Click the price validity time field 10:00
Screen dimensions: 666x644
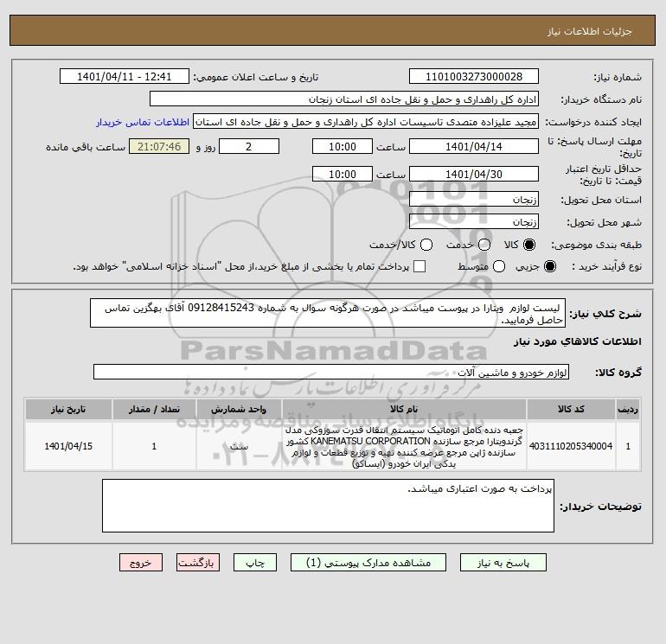click(343, 174)
